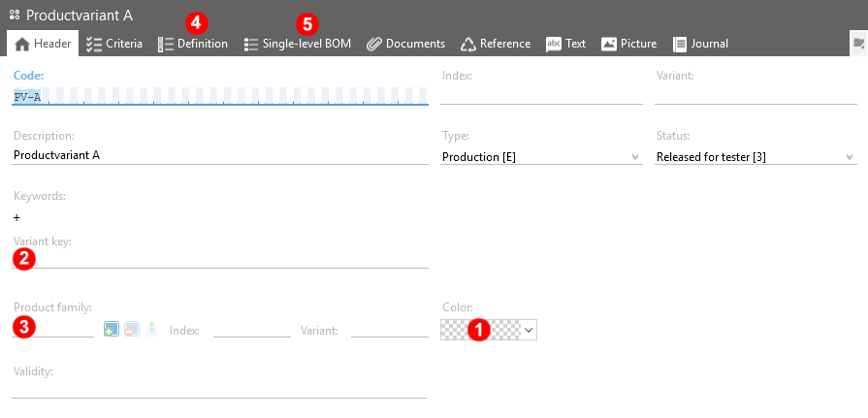Switch to the Definition tab
Viewport: 868px width, 418px height.
[x=193, y=44]
